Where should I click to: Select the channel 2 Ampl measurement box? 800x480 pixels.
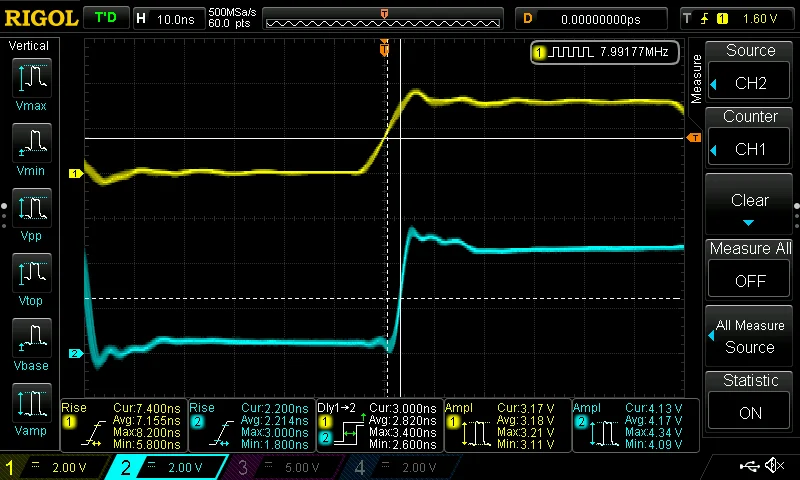coord(636,425)
